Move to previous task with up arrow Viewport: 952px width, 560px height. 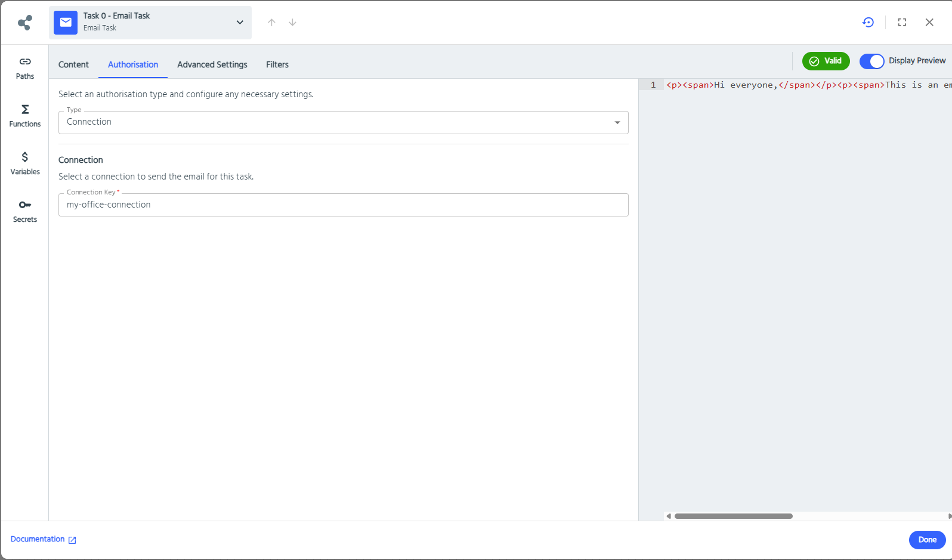tap(271, 22)
